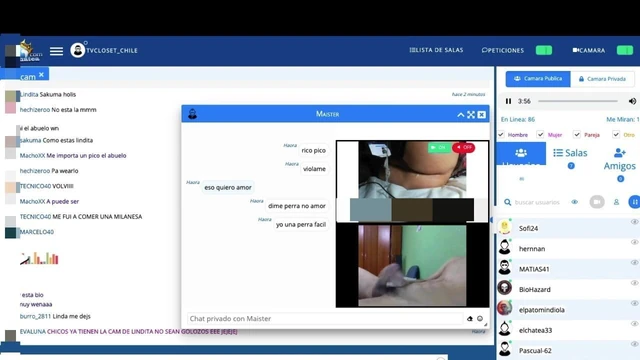Click the upload icon in private chat
Screen dimensions: 640x360
coord(470,319)
